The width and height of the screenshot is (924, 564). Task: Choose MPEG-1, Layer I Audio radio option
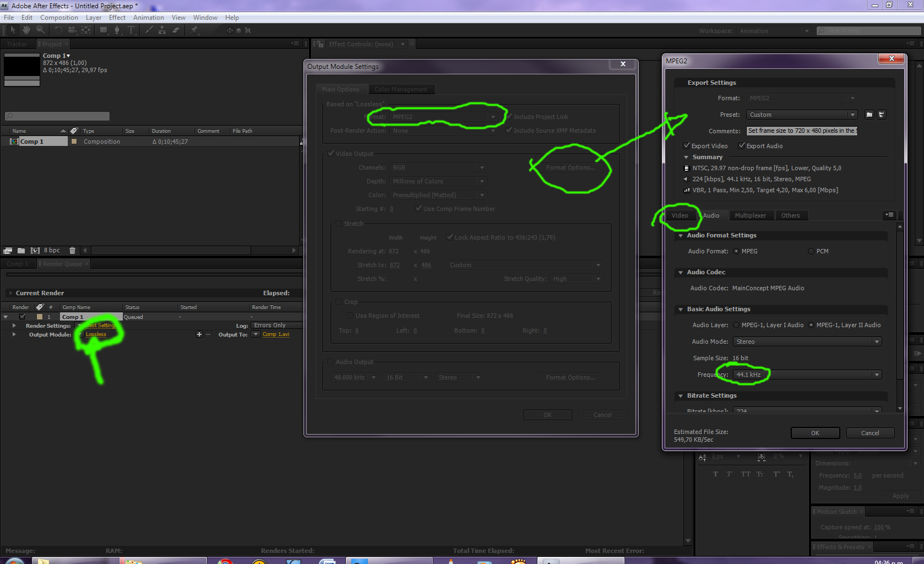coord(736,325)
